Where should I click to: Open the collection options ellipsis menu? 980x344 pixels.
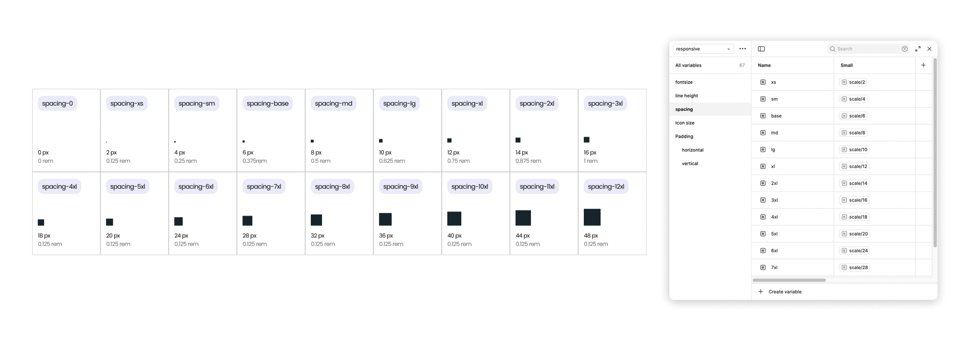(742, 49)
